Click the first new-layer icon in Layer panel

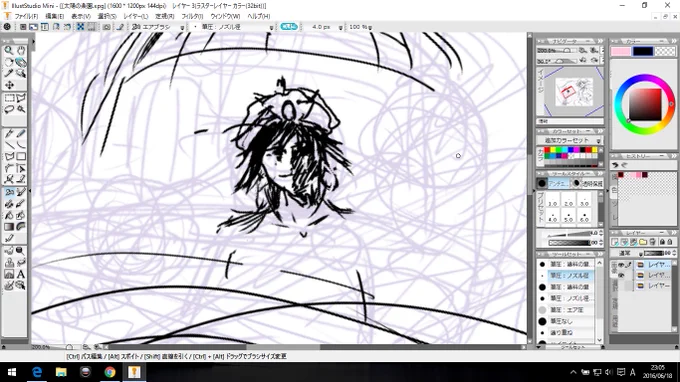tap(615, 242)
